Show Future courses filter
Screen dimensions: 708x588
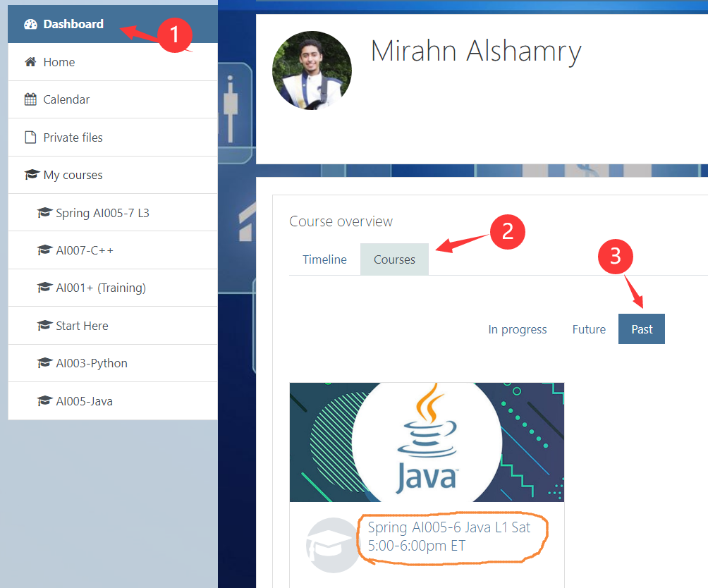pos(589,329)
